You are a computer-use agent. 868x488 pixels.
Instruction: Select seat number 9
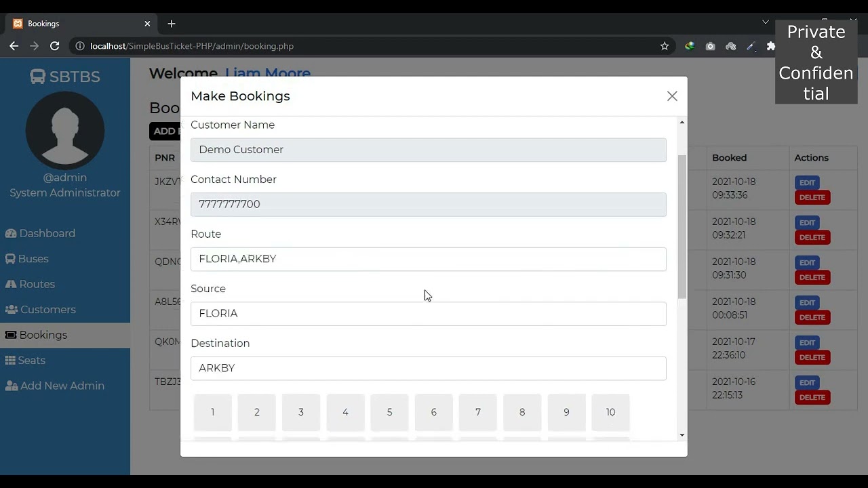pos(566,412)
